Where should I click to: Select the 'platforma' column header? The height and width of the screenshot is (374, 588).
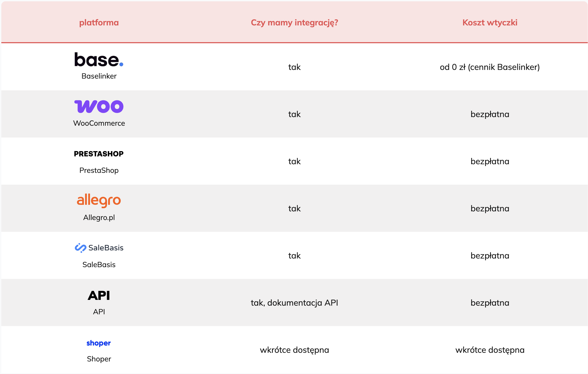pyautogui.click(x=99, y=23)
